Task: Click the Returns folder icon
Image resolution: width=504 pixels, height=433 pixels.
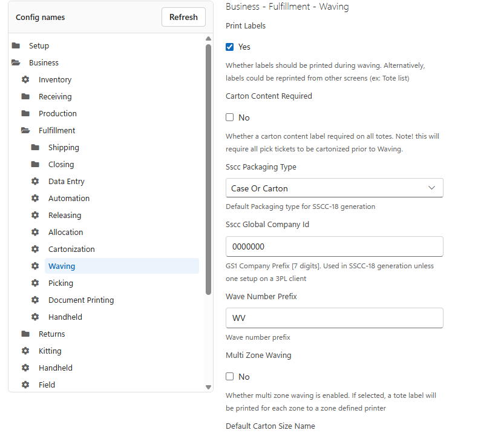Action: (x=25, y=334)
